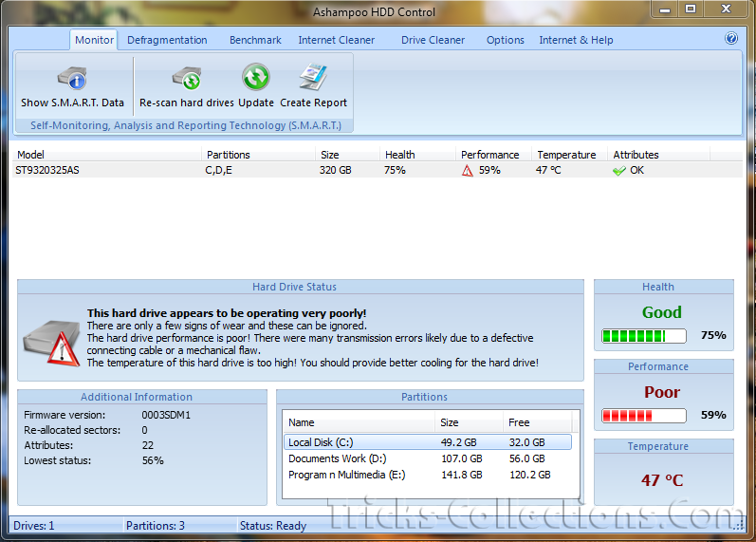This screenshot has height=542, width=756.
Task: Click the Update icon
Action: click(255, 78)
